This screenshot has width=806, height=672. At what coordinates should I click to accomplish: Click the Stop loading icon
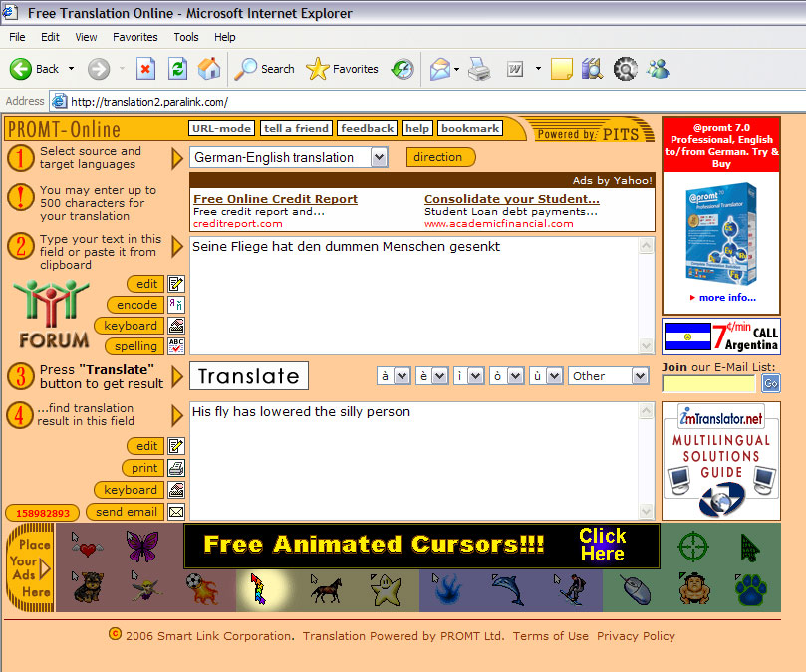tap(146, 69)
